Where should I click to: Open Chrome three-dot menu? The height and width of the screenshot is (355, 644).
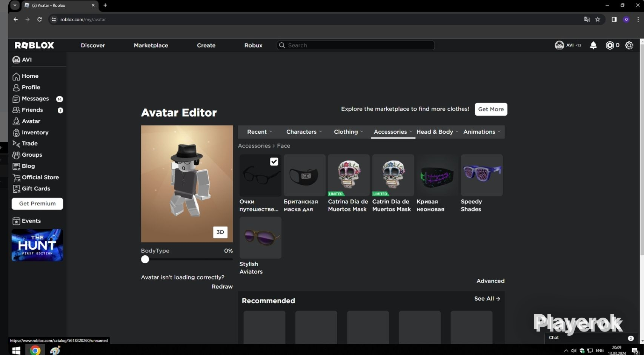click(x=638, y=19)
